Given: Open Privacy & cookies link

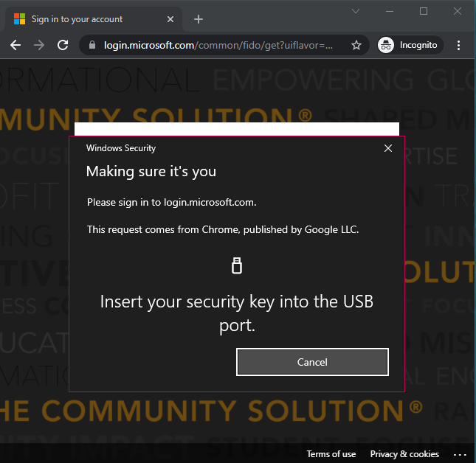Looking at the screenshot, I should [x=404, y=454].
